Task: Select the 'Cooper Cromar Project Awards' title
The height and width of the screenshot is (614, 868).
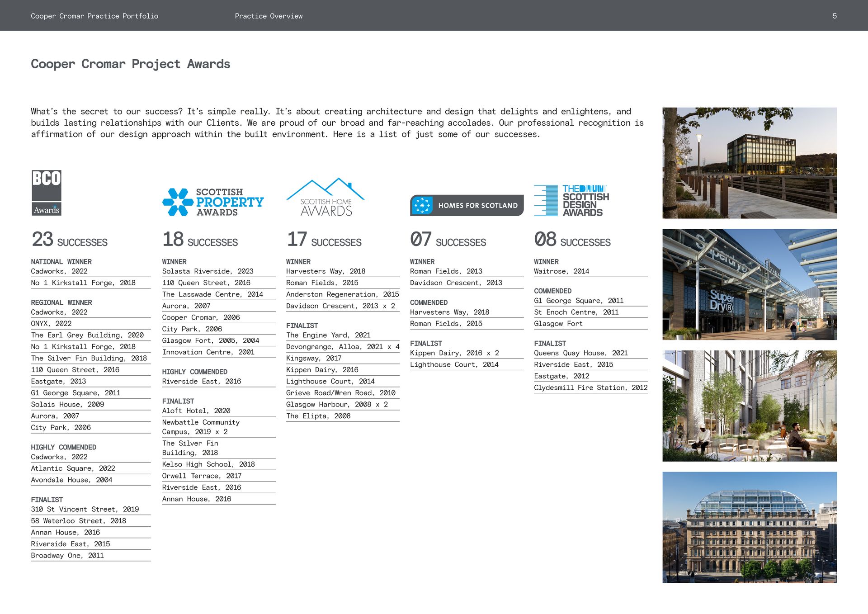Action: coord(131,64)
